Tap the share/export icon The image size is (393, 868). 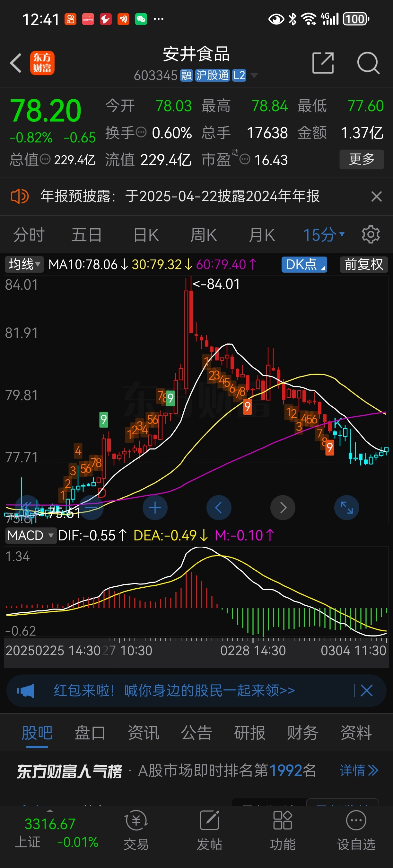[323, 63]
